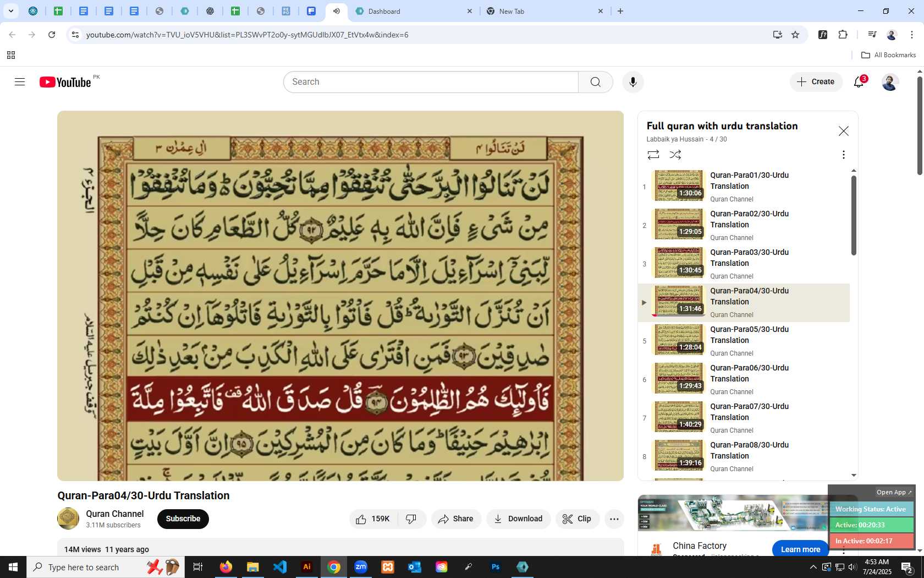The image size is (924, 578).
Task: Open the tab search dropdown
Action: [10, 11]
